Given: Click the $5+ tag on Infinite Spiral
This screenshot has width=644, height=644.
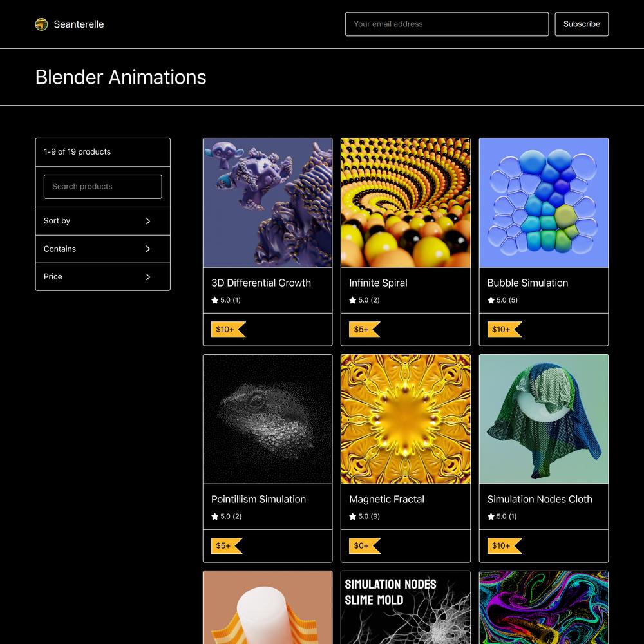Looking at the screenshot, I should pyautogui.click(x=365, y=329).
